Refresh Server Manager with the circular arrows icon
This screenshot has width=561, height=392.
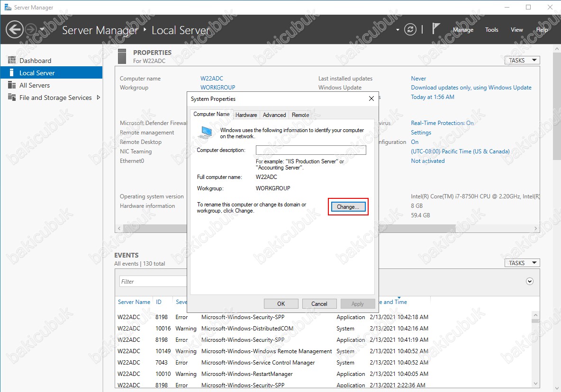(x=410, y=29)
